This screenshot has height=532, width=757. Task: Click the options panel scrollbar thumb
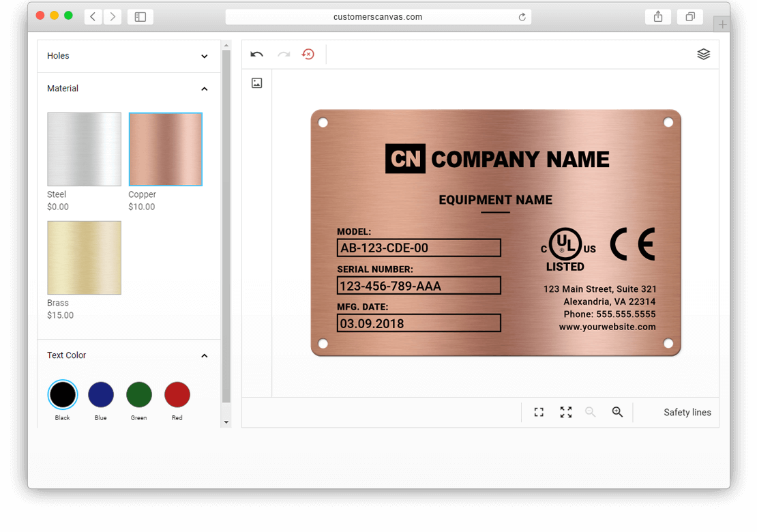(x=226, y=226)
